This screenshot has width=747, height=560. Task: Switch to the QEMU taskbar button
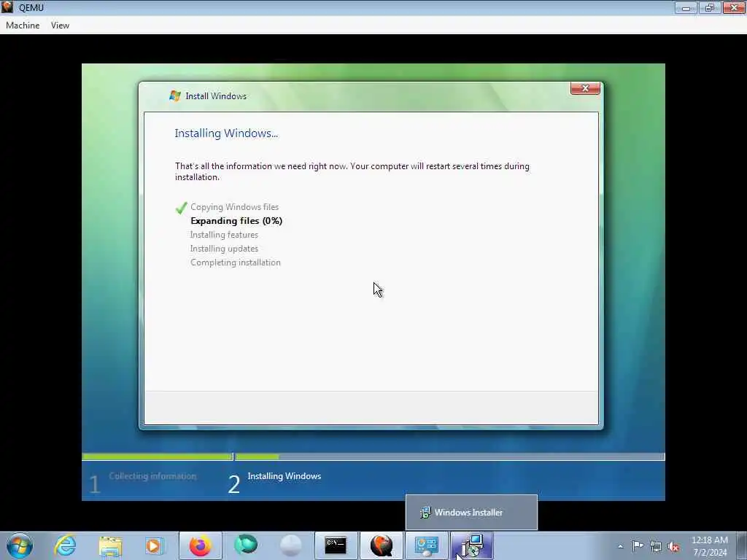[381, 545]
